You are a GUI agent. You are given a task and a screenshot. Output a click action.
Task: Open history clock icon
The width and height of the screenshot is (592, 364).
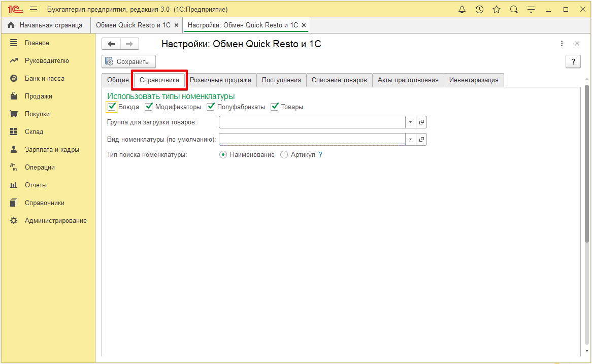(x=479, y=10)
